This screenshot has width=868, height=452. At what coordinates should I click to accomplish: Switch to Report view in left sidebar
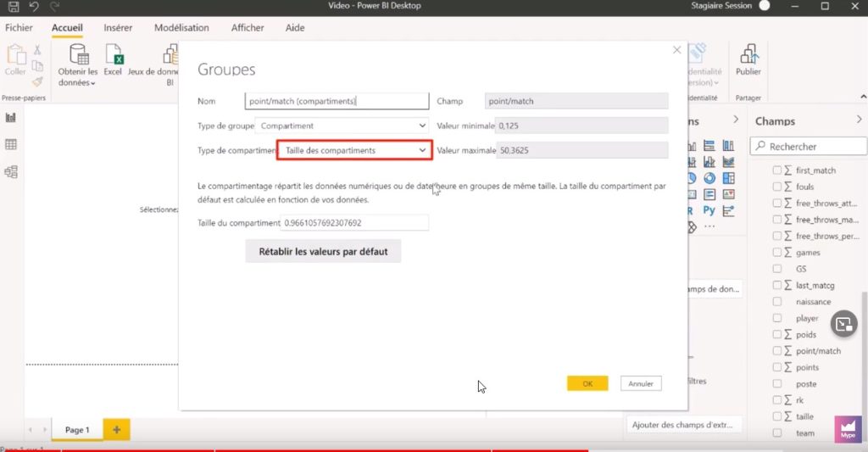click(x=10, y=117)
